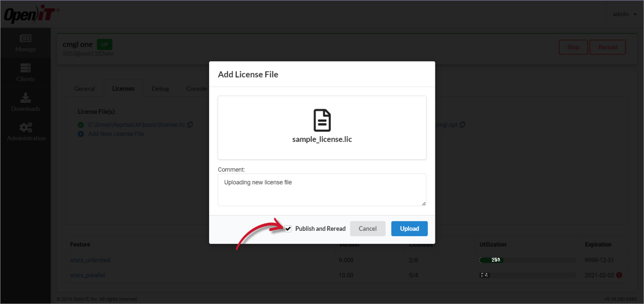Click the Expiration column header

pyautogui.click(x=598, y=244)
